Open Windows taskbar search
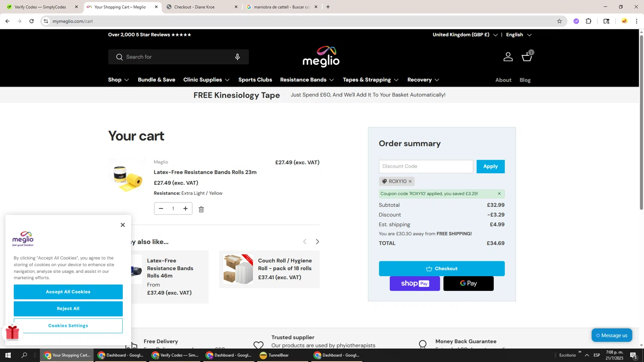The height and width of the screenshot is (362, 644). (x=24, y=355)
